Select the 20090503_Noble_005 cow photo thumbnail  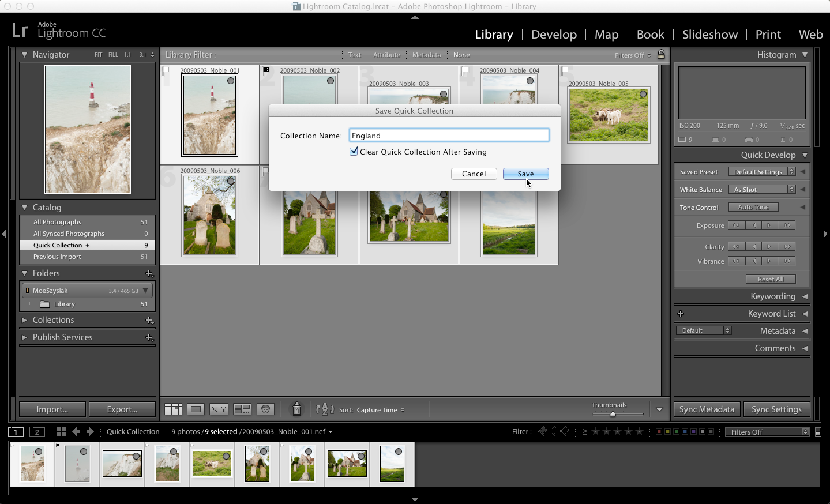(x=608, y=114)
